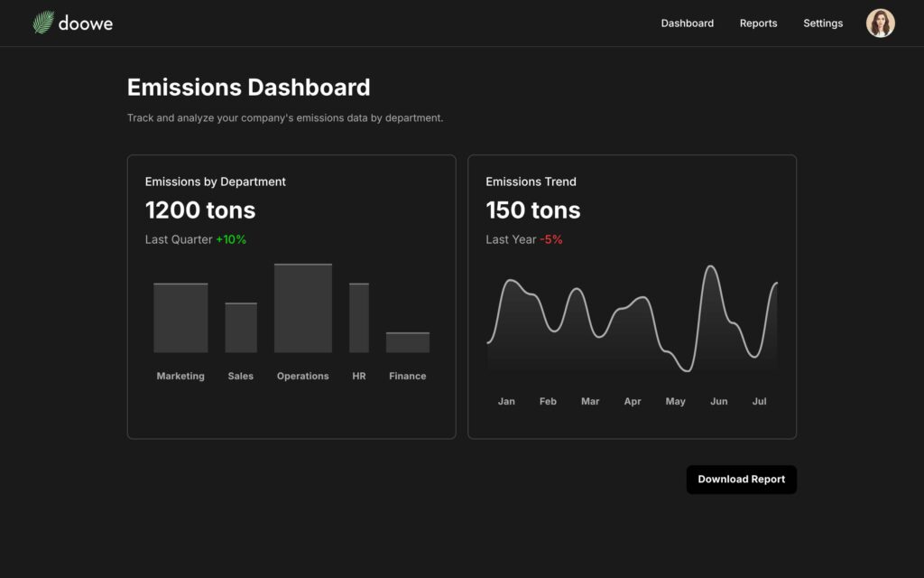Select the Marketing bar in chart
924x578 pixels.
(180, 318)
